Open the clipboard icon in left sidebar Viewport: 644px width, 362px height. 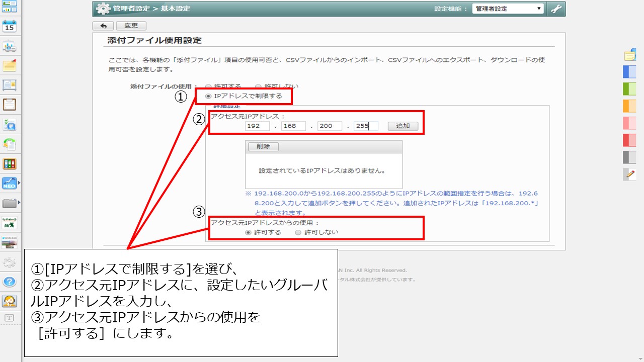[x=10, y=105]
